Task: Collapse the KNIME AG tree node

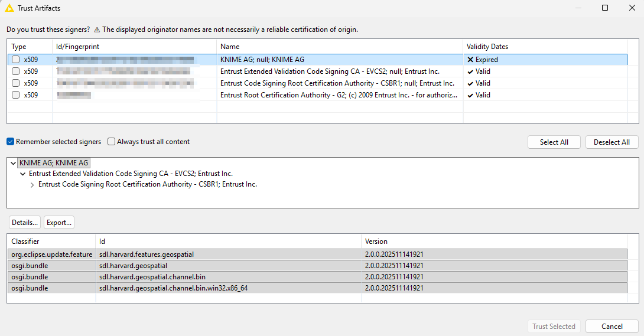Action: [13, 163]
